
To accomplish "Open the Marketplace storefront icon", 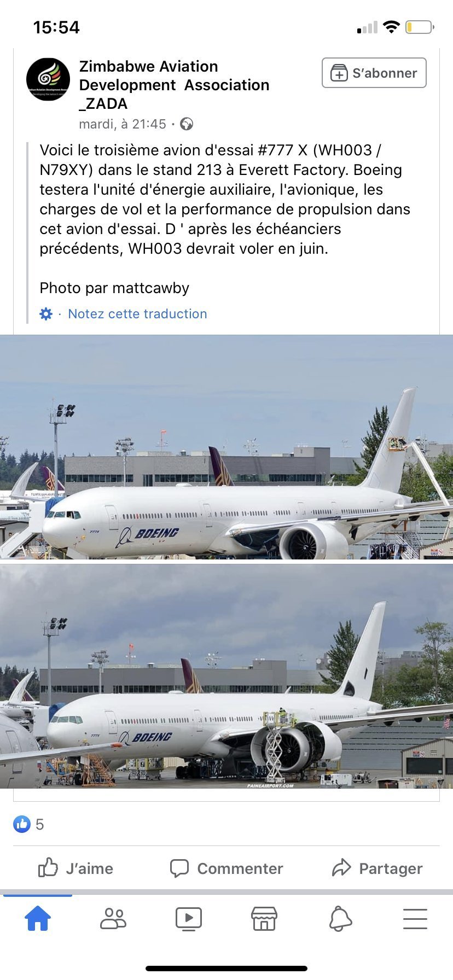I will [264, 919].
